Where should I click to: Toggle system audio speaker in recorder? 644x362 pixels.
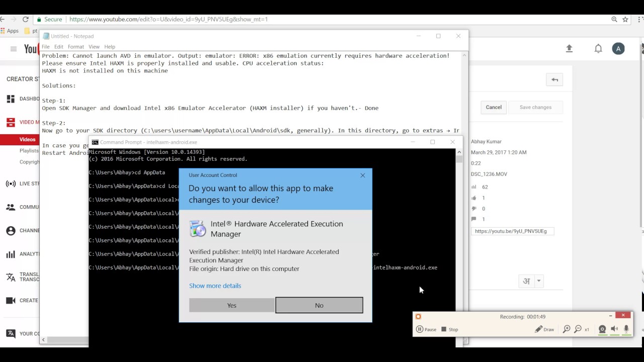614,329
